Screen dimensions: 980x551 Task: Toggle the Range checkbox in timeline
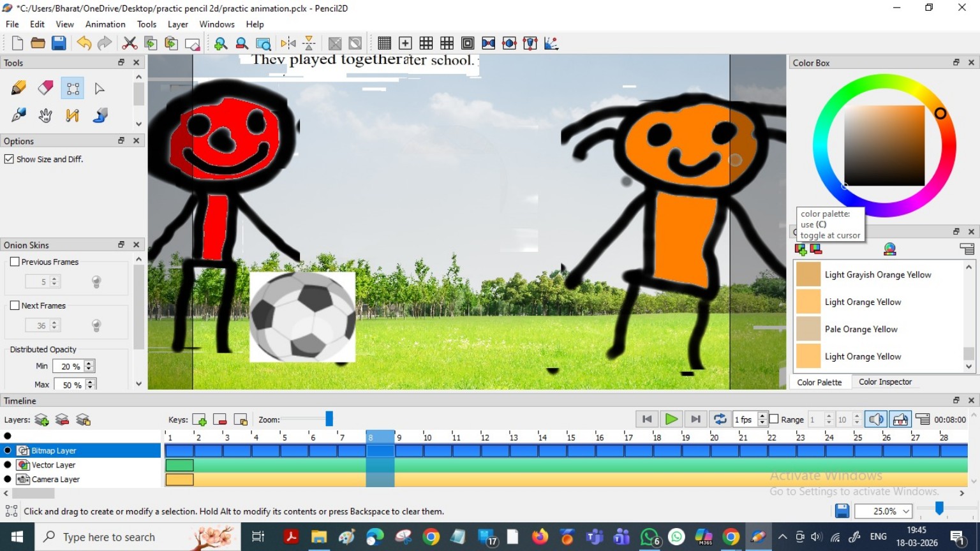(x=774, y=419)
